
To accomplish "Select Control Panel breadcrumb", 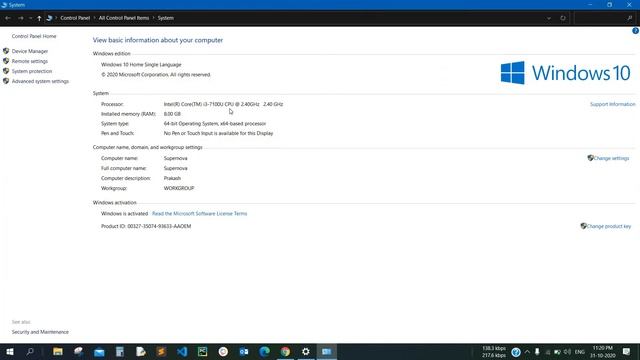I will (75, 18).
